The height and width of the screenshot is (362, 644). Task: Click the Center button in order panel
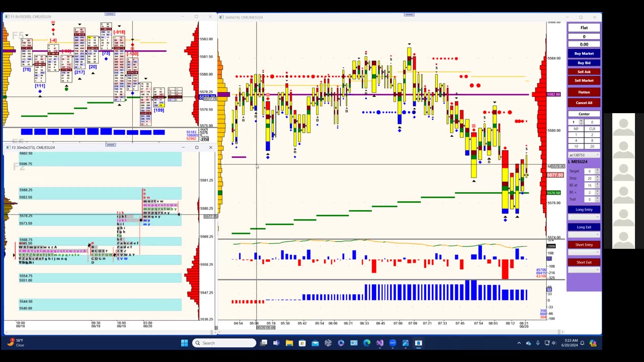584,114
